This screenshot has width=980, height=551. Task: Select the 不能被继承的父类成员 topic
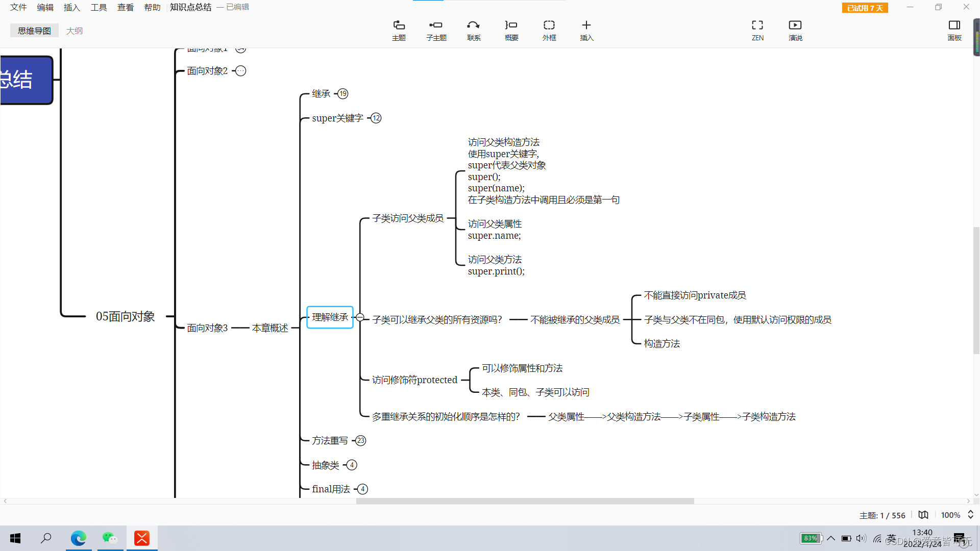(x=575, y=320)
